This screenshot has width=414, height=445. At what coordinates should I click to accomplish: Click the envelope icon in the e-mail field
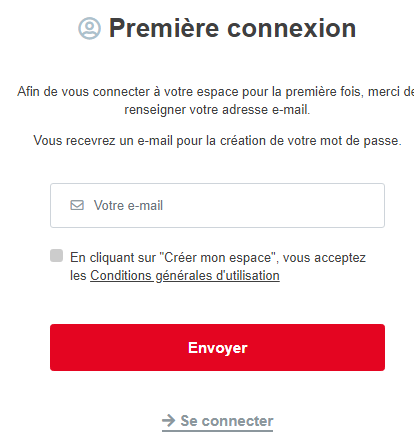(x=77, y=205)
